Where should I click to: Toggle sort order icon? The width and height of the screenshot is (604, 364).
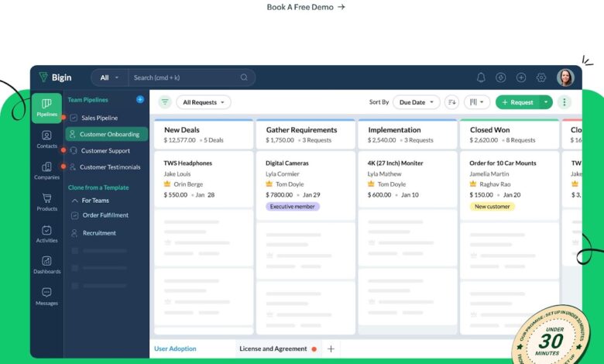[452, 102]
